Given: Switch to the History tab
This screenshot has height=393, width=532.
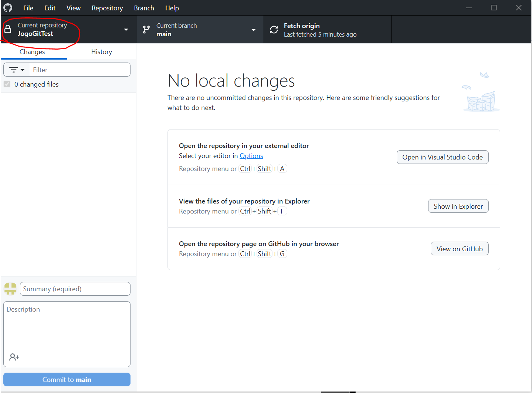Looking at the screenshot, I should [101, 52].
